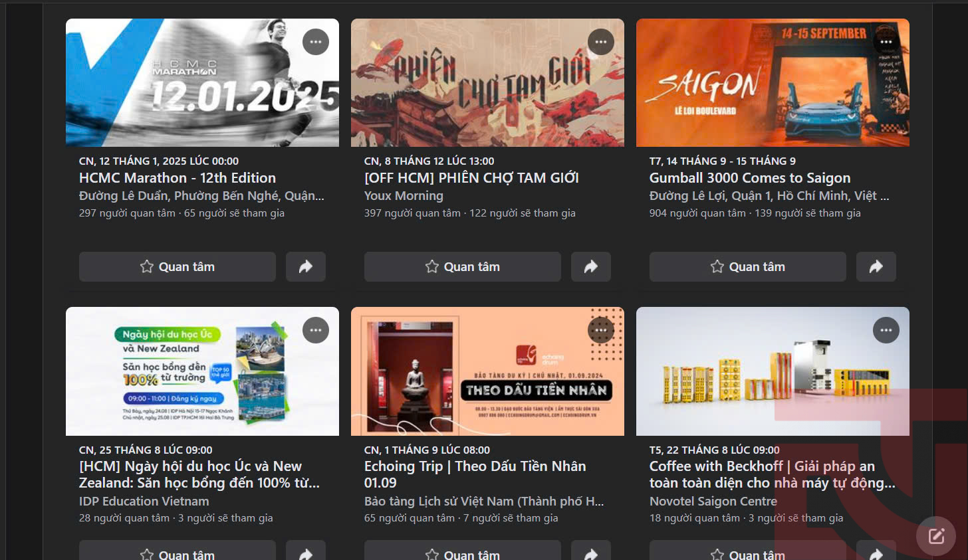This screenshot has height=560, width=968.
Task: Click Quan tâm for Gumball 3000 event
Action: pos(748,266)
